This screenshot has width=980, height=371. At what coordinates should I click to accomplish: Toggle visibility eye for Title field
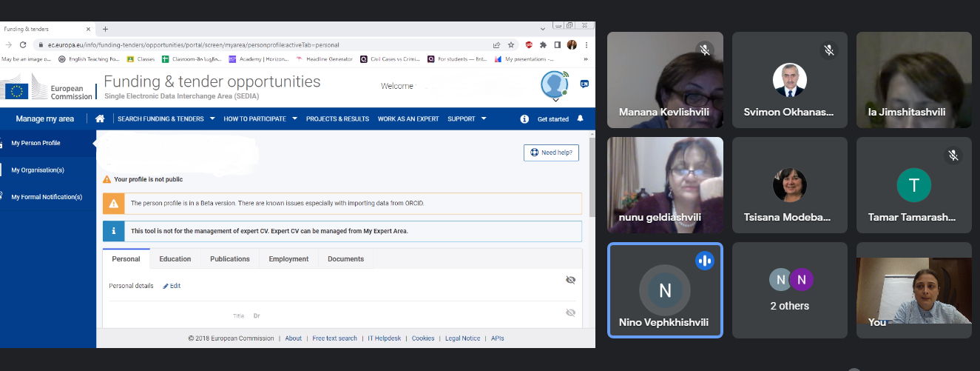click(570, 312)
